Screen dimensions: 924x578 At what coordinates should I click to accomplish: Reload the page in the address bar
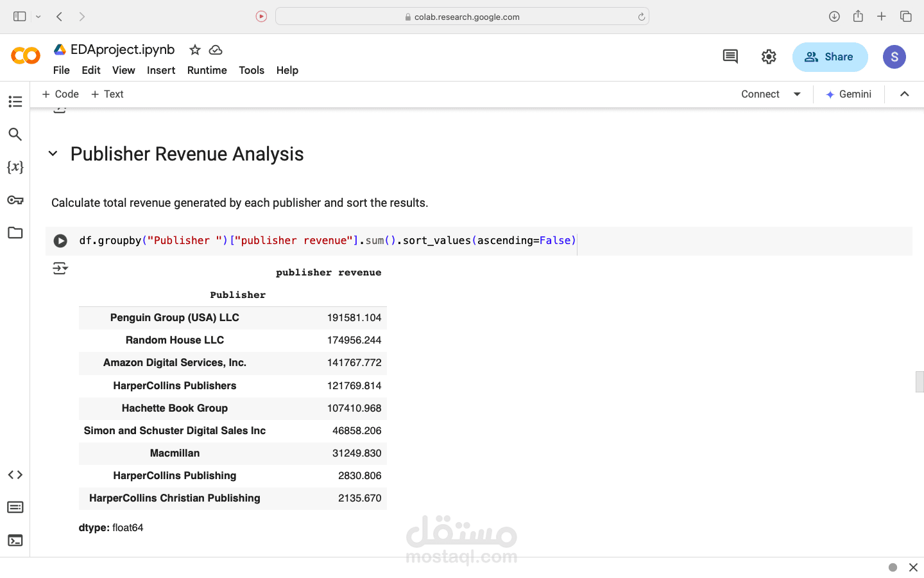(641, 17)
